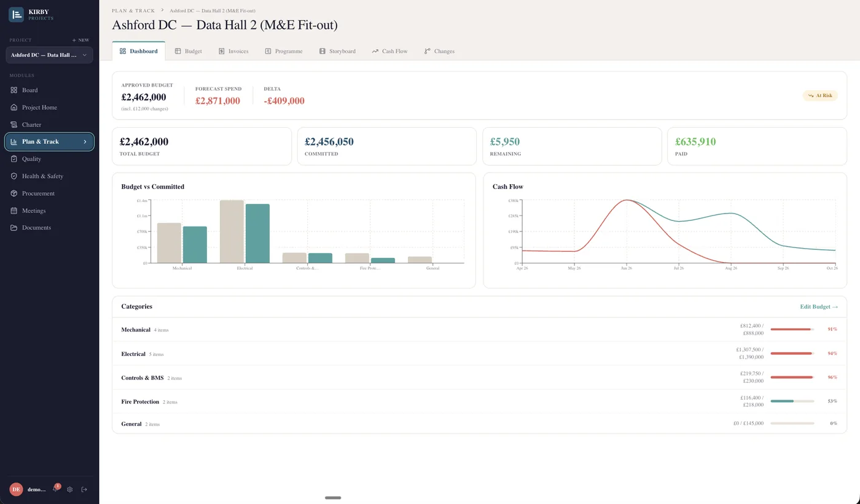Click the General budget bar in chart
860x504 pixels.
coord(420,260)
